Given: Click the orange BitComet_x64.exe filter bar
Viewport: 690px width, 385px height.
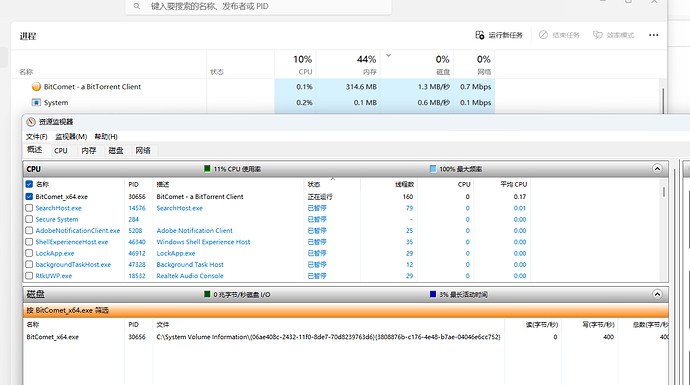Looking at the screenshot, I should tap(346, 310).
